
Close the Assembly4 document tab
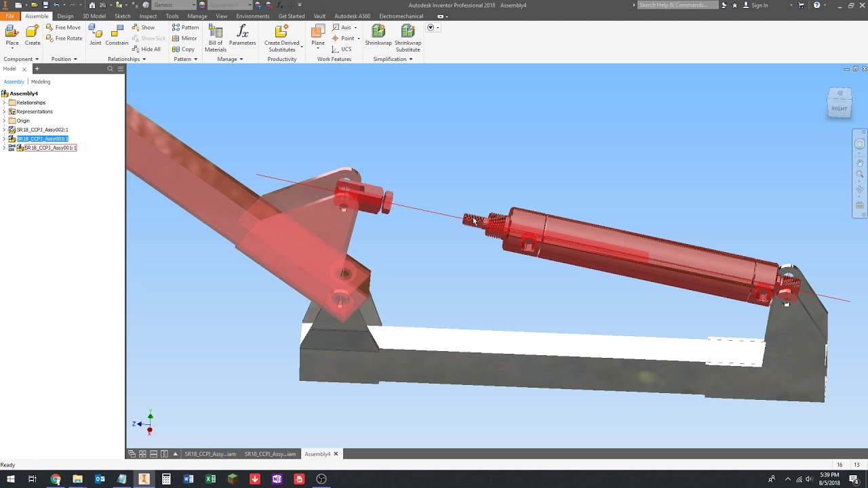tap(336, 454)
